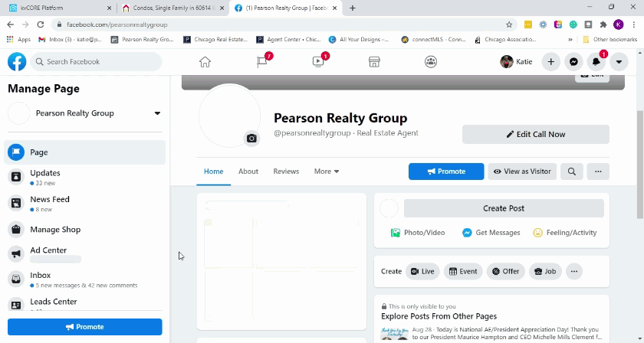Click the search magnifier button on the page
The width and height of the screenshot is (644, 343).
coord(572,171)
